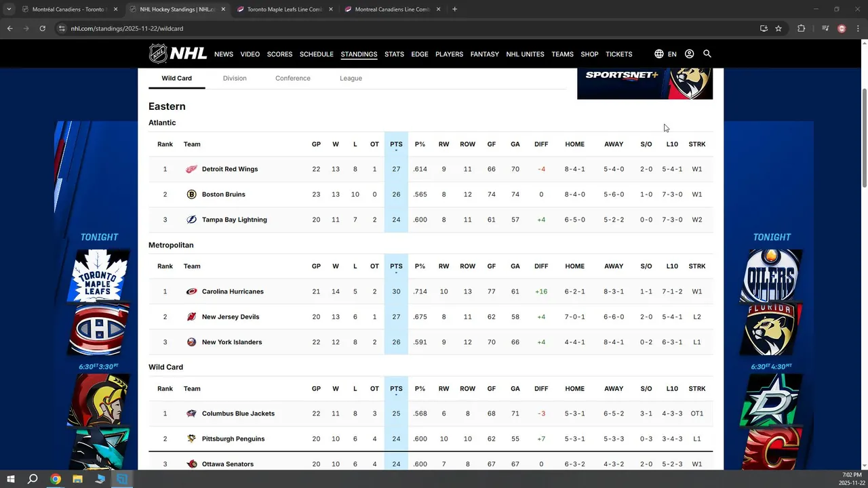Click the Chrome profile avatar
The height and width of the screenshot is (488, 868).
tap(842, 28)
